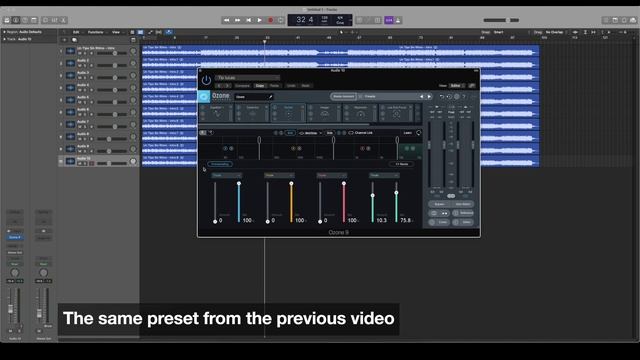Toggle the purple Count-in button
Screen dimensions: 640x360
tap(389, 20)
